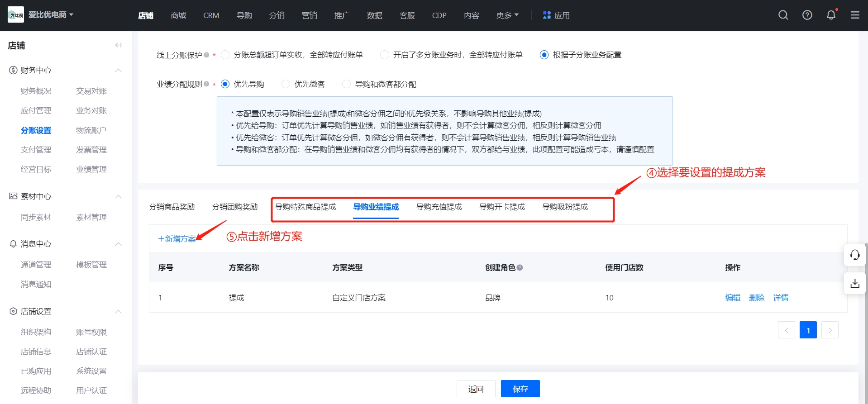The height and width of the screenshot is (404, 868).
Task: Delete the 提成 plan row
Action: pos(757,298)
